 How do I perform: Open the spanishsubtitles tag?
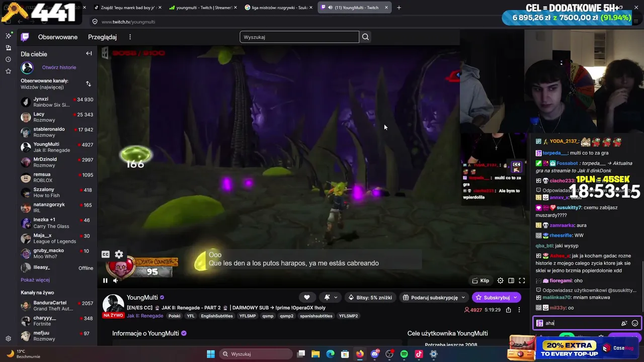[316, 316]
